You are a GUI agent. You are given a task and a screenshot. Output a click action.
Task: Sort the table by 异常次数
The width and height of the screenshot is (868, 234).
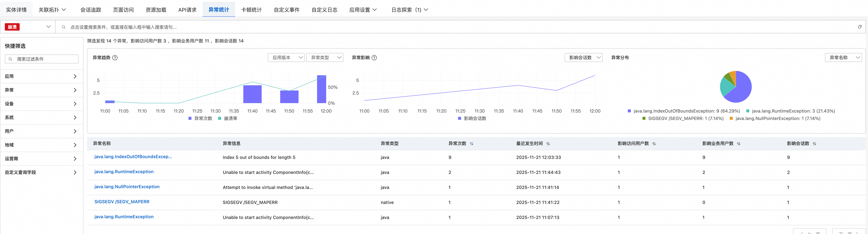471,144
